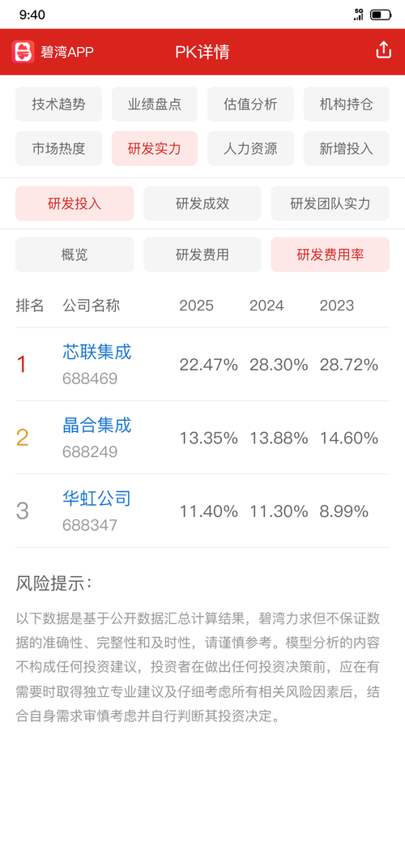Image resolution: width=405 pixels, height=868 pixels.
Task: Open the 技术趋势 tab
Action: point(58,104)
